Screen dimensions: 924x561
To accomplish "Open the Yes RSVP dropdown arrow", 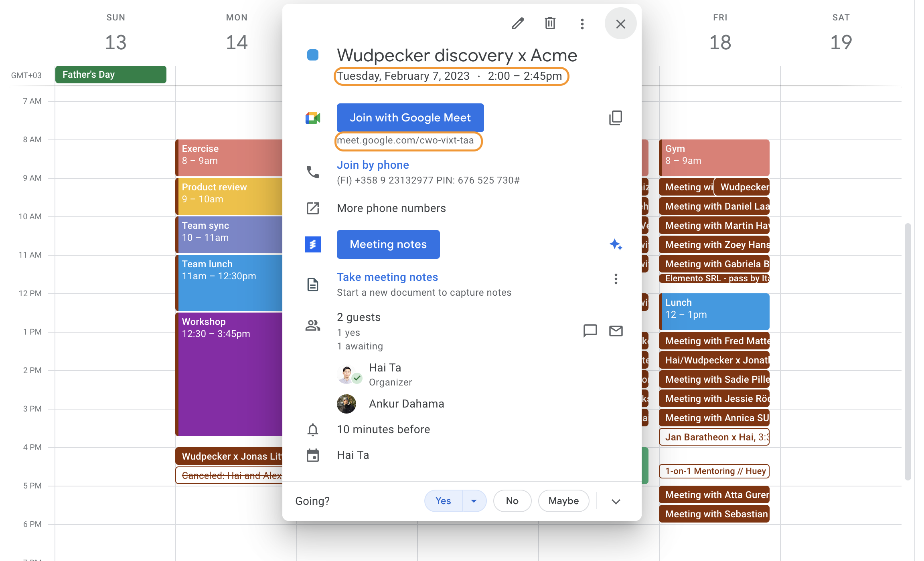I will pyautogui.click(x=474, y=501).
